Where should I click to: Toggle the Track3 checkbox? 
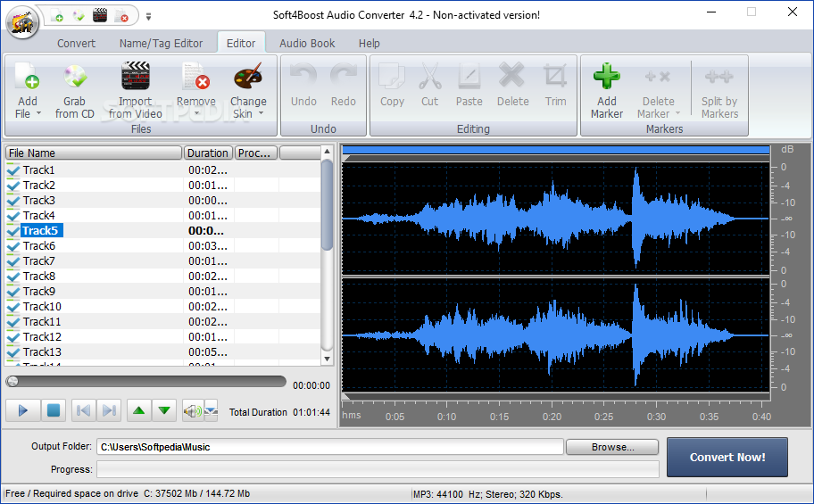pos(13,201)
